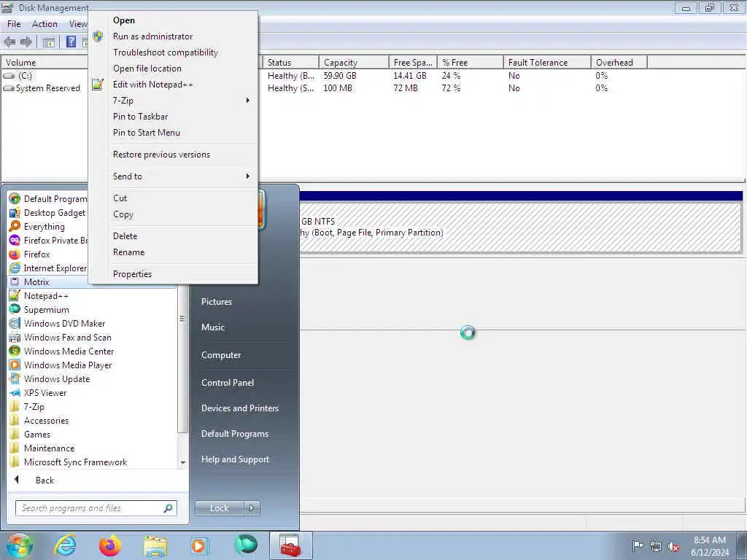Go Back in the Start menu
The width and height of the screenshot is (747, 560).
44,480
